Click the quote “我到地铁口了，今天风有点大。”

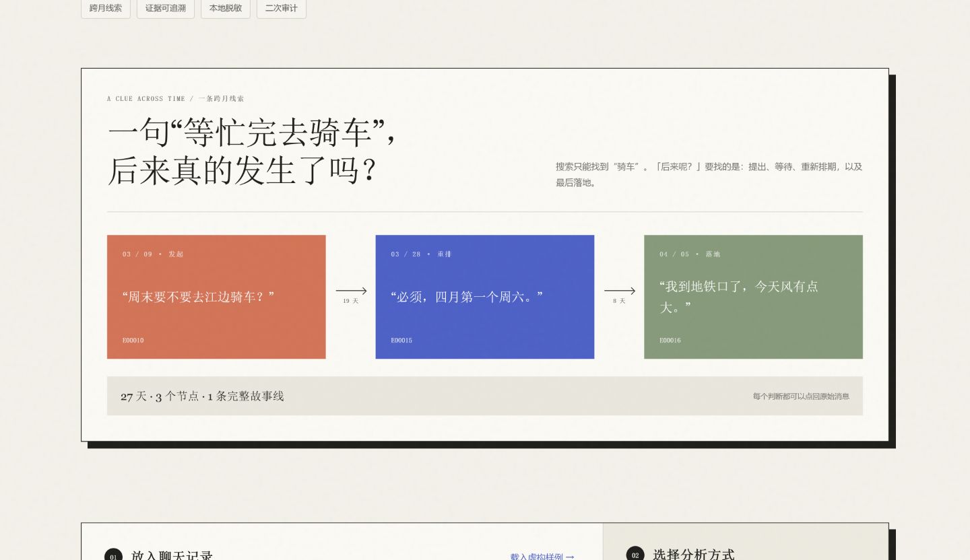(739, 297)
